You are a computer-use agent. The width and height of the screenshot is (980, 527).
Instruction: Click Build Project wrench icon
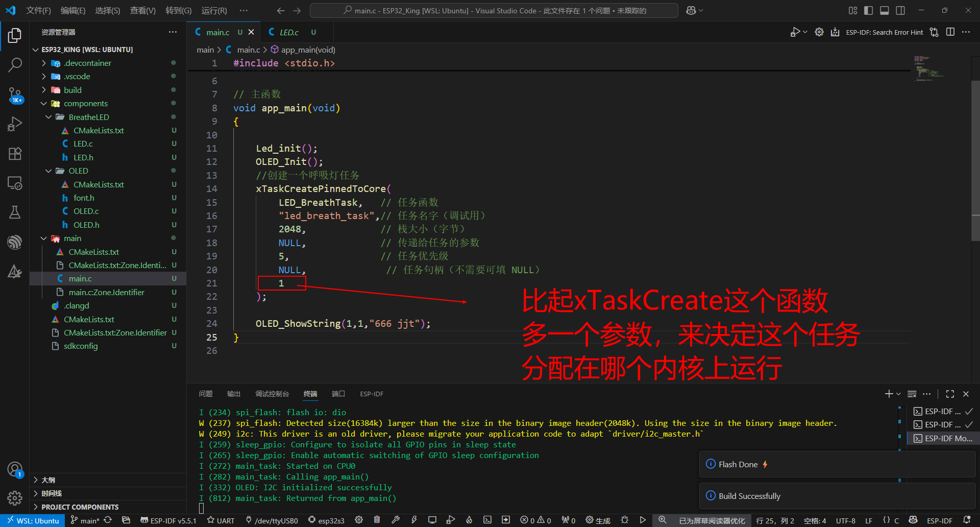click(x=396, y=520)
